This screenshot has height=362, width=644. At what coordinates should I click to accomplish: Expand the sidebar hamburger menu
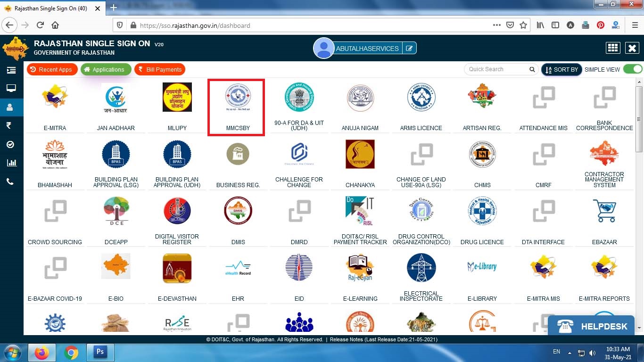click(11, 70)
